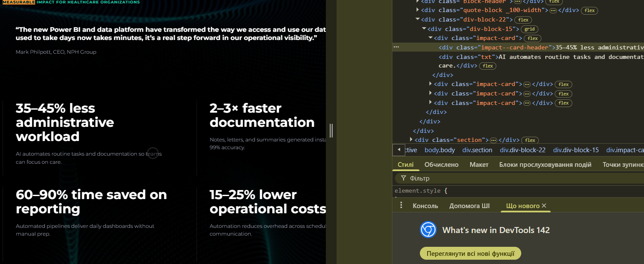Click the Переглянути всі нові функції button
The height and width of the screenshot is (264, 644).
pyautogui.click(x=470, y=253)
